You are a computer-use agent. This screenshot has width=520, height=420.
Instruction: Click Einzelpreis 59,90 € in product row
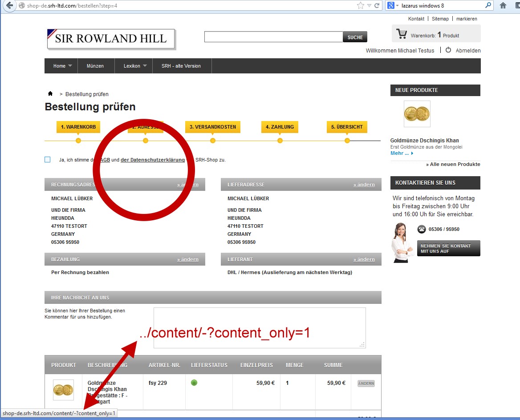click(x=265, y=383)
